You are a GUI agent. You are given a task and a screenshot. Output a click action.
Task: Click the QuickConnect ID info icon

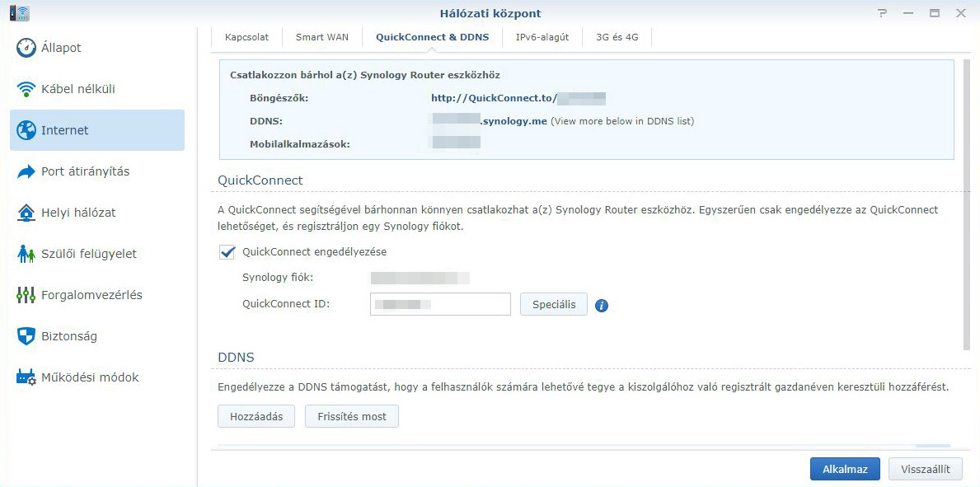point(601,306)
